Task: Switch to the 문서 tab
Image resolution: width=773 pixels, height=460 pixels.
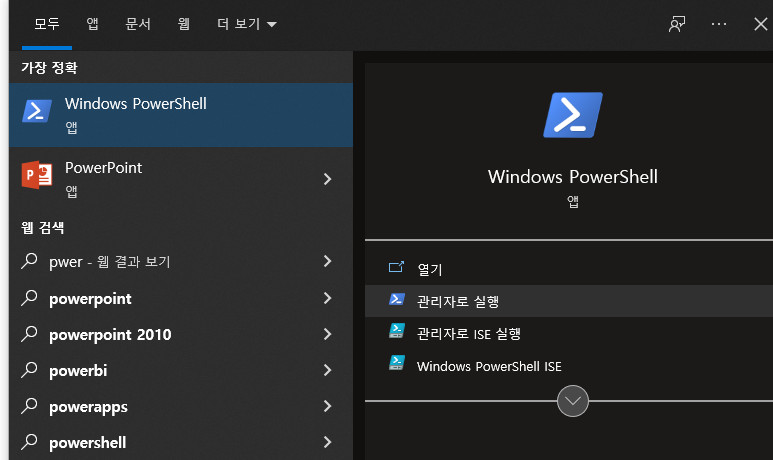Action: [138, 24]
